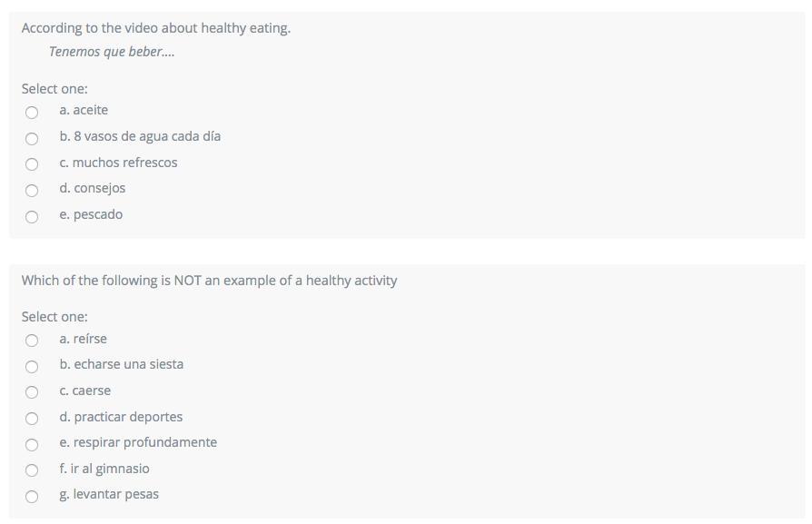Choose '8 vasos de agua cada día' option
The height and width of the screenshot is (524, 812).
pos(32,139)
